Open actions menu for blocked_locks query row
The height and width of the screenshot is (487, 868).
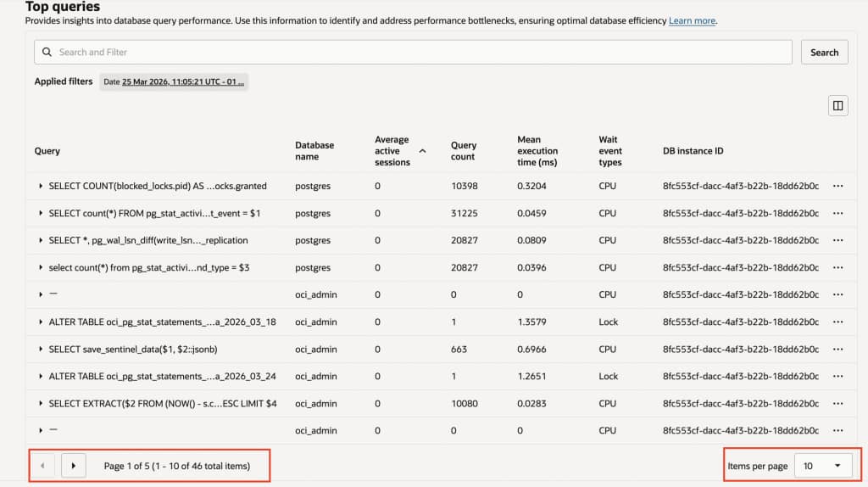tap(838, 186)
